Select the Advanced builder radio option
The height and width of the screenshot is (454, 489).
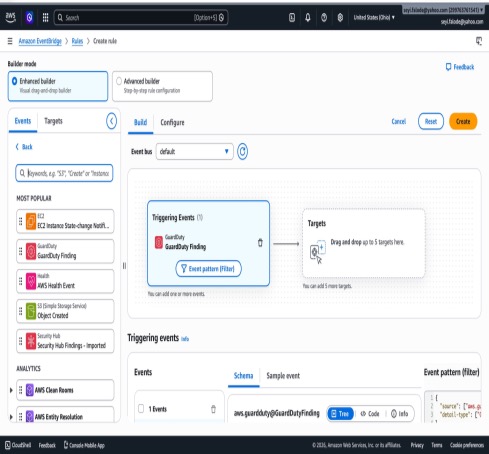(119, 81)
